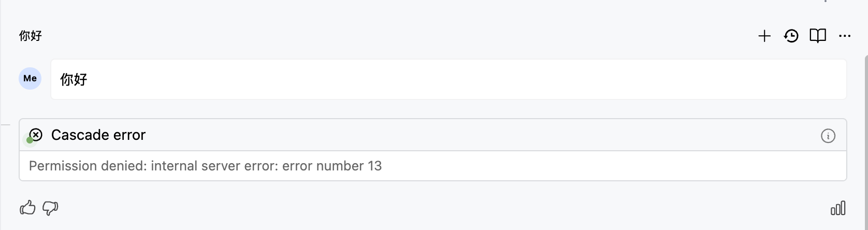Open the bar chart usage stats icon
Screen dimensions: 868x230
click(838, 208)
